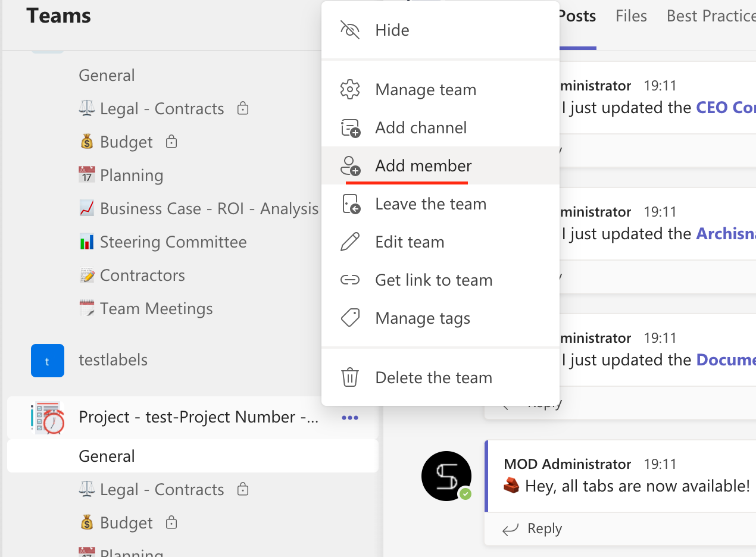
Task: Open the more options ellipsis for Project team
Action: pyautogui.click(x=350, y=418)
